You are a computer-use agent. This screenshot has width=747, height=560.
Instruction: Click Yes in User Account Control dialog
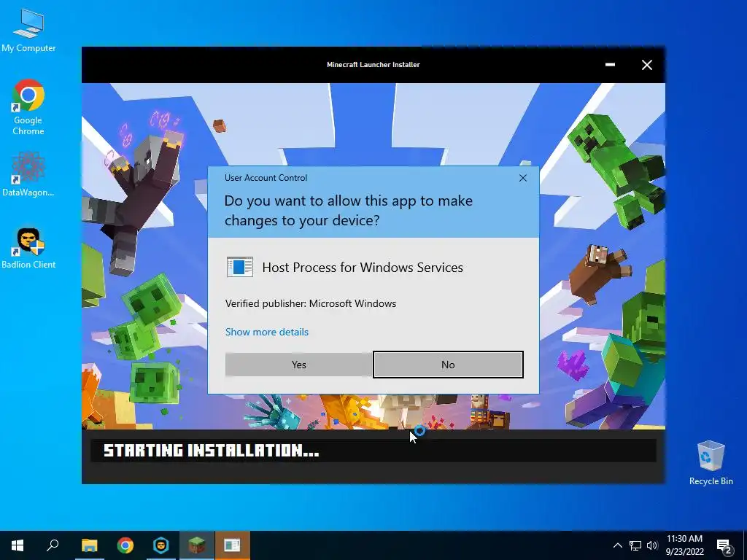(298, 365)
